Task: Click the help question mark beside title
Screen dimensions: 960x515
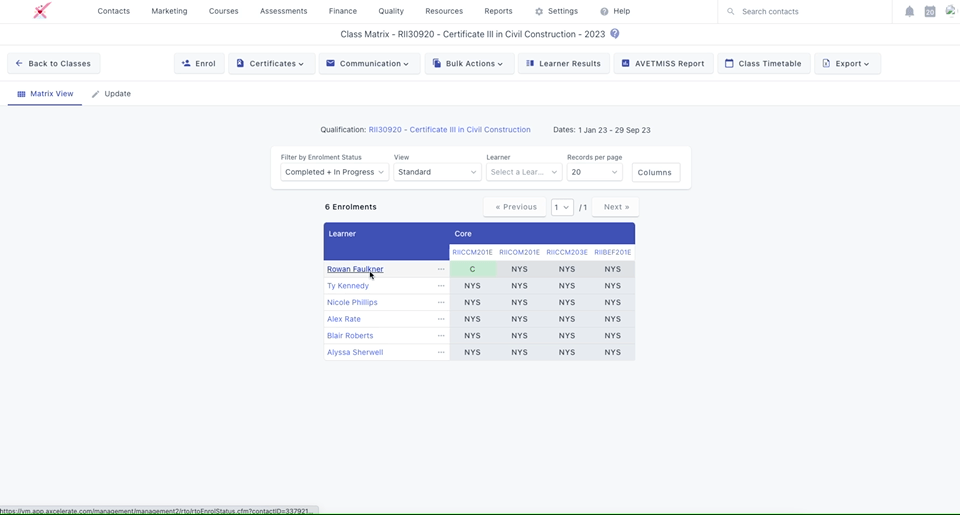Action: pos(615,34)
